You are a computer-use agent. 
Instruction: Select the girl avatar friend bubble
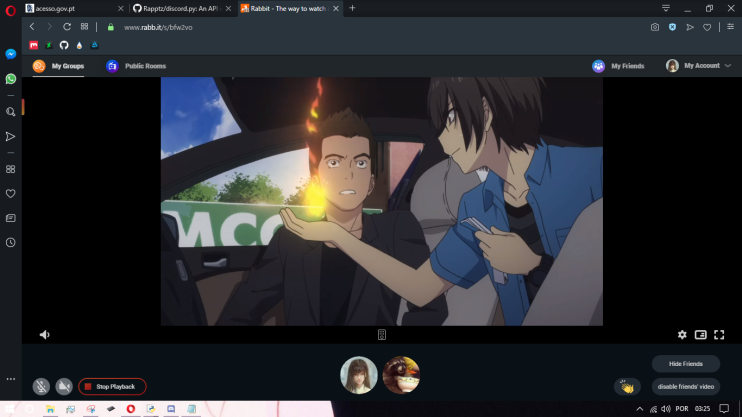tap(359, 375)
